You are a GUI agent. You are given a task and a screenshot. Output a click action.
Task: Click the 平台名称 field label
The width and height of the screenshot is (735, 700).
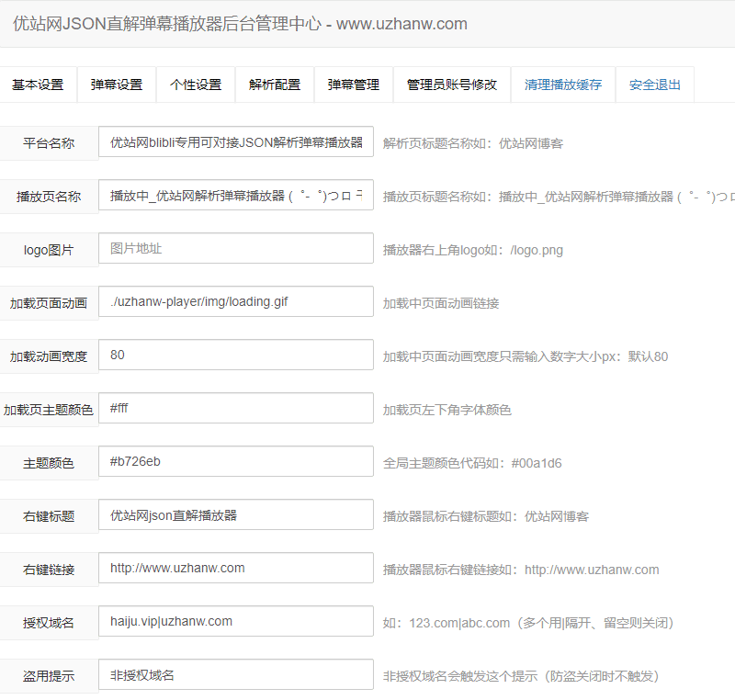(x=49, y=143)
